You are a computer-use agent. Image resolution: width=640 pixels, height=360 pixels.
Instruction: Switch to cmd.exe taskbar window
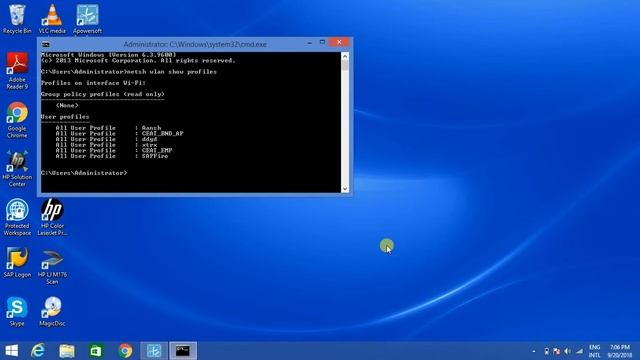click(x=183, y=351)
